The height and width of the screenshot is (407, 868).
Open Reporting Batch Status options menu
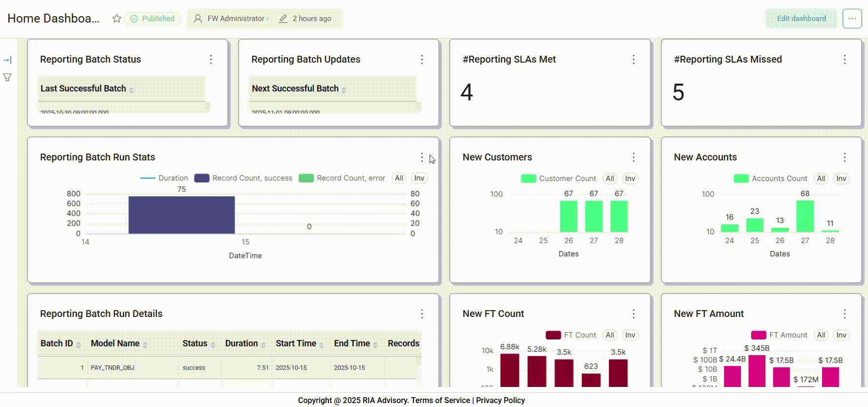click(x=211, y=59)
